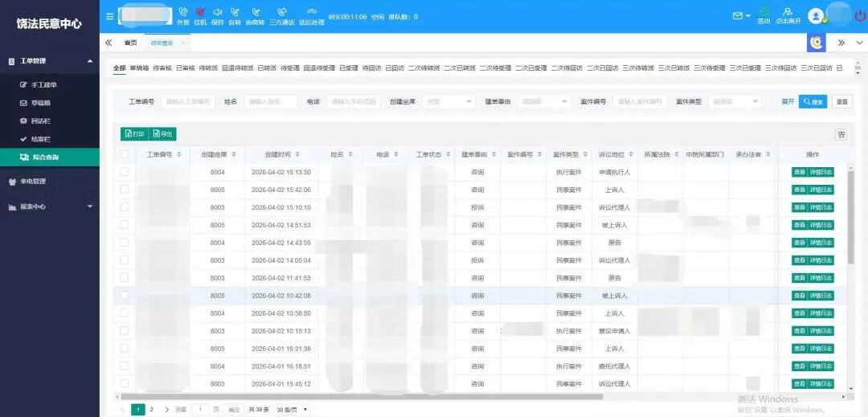Screen dimensions: 868x417
Task: Click the 点击离开 away status icon
Action: pyautogui.click(x=788, y=11)
